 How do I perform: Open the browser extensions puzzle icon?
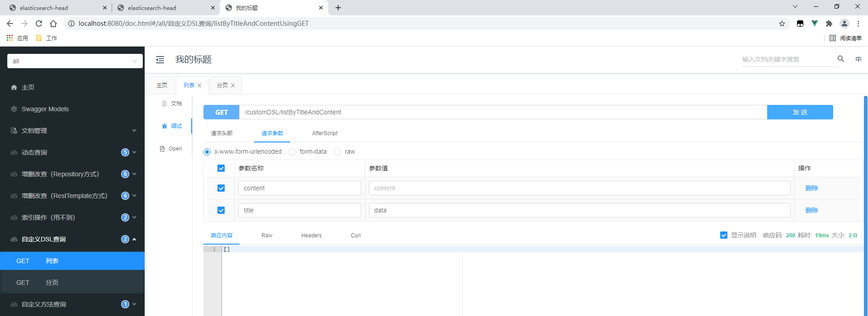829,24
